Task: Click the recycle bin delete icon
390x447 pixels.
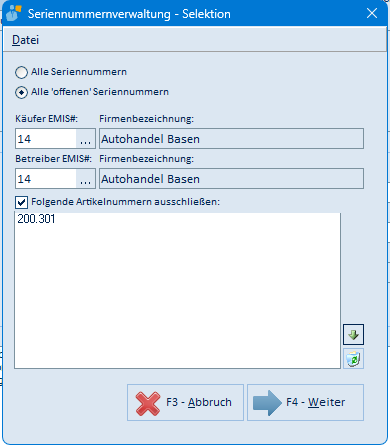Action: pos(353,359)
